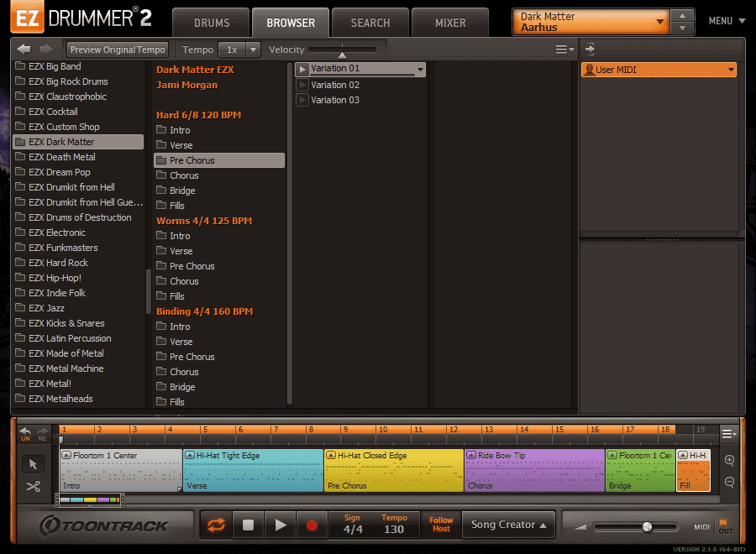Open Variation 01 dropdown arrow
This screenshot has width=756, height=554.
pyautogui.click(x=420, y=70)
